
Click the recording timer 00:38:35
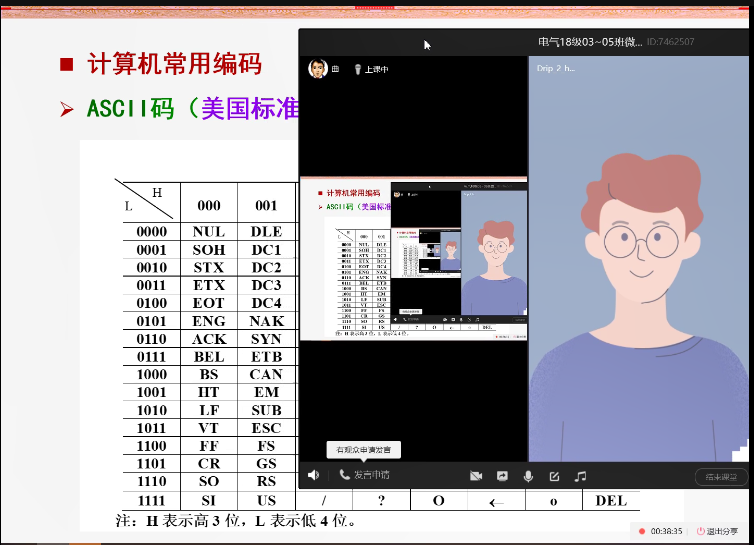[666, 531]
